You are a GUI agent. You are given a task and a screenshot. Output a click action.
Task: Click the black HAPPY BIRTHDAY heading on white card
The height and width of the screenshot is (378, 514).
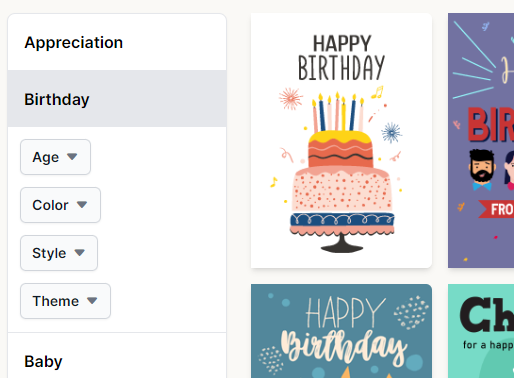[341, 58]
